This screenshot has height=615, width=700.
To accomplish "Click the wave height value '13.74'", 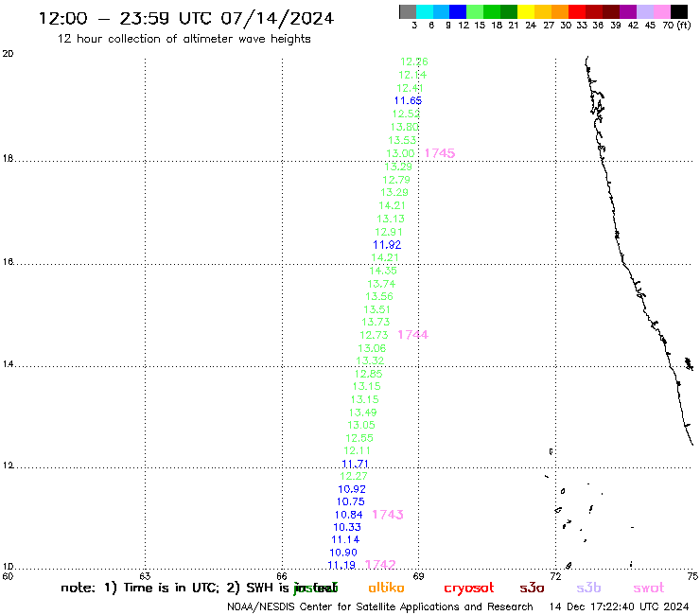I will coord(381,284).
